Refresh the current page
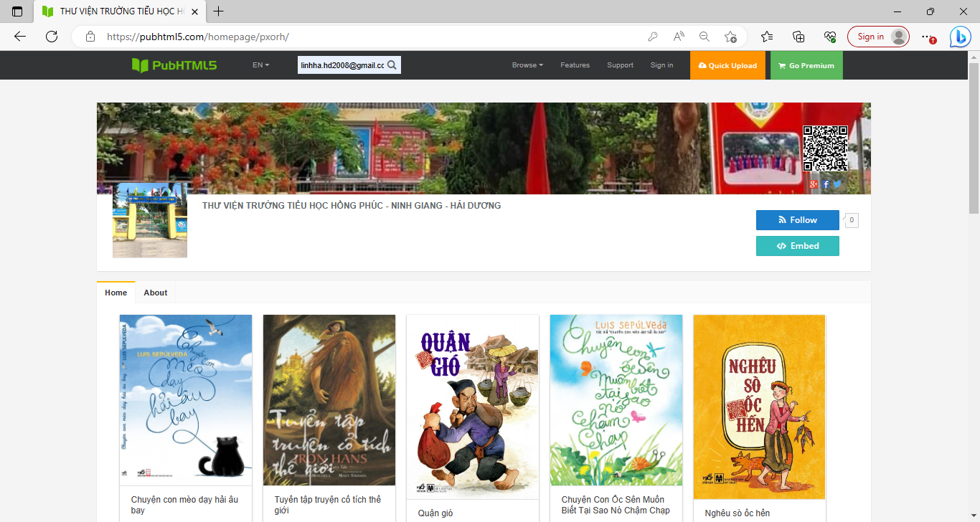Image resolution: width=980 pixels, height=522 pixels. [x=52, y=37]
